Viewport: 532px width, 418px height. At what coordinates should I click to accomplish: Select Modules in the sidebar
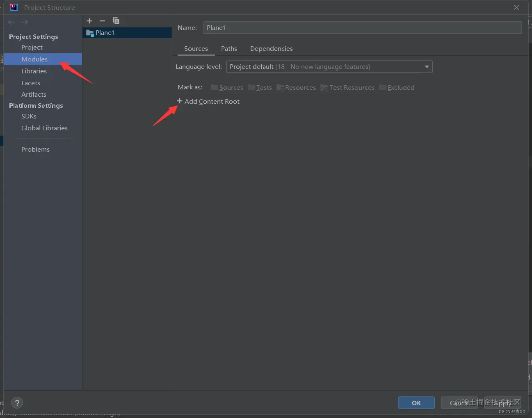pos(43,59)
